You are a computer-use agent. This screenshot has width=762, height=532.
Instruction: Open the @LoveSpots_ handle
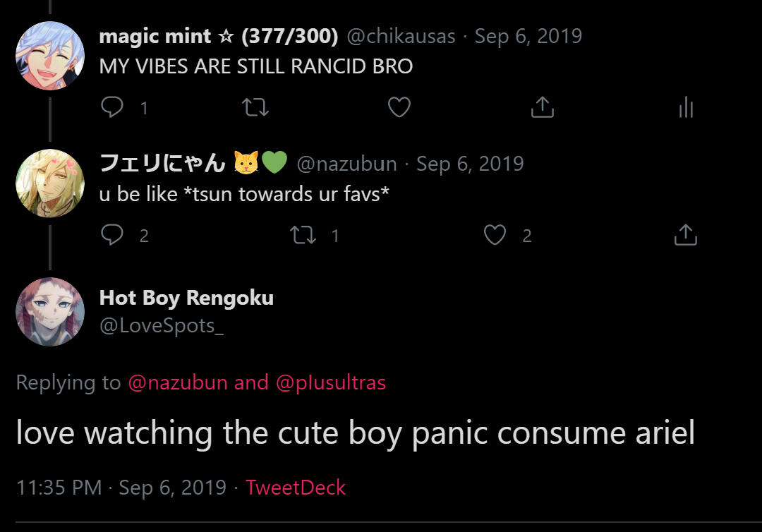pyautogui.click(x=162, y=325)
